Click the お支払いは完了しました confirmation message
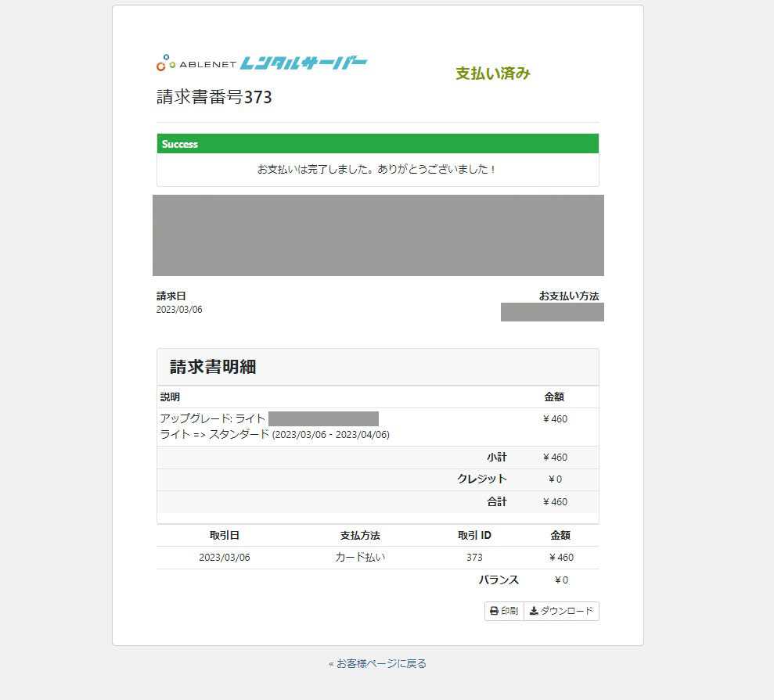This screenshot has width=774, height=700. point(377,169)
